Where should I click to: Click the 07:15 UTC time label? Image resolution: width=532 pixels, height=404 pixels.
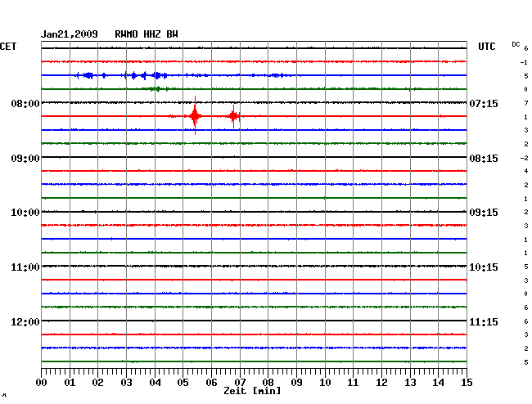click(x=484, y=103)
